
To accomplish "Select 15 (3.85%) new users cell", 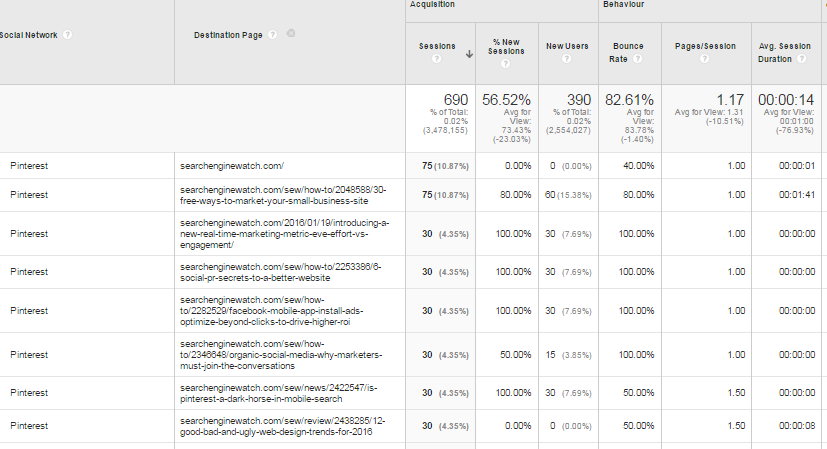I will 568,355.
